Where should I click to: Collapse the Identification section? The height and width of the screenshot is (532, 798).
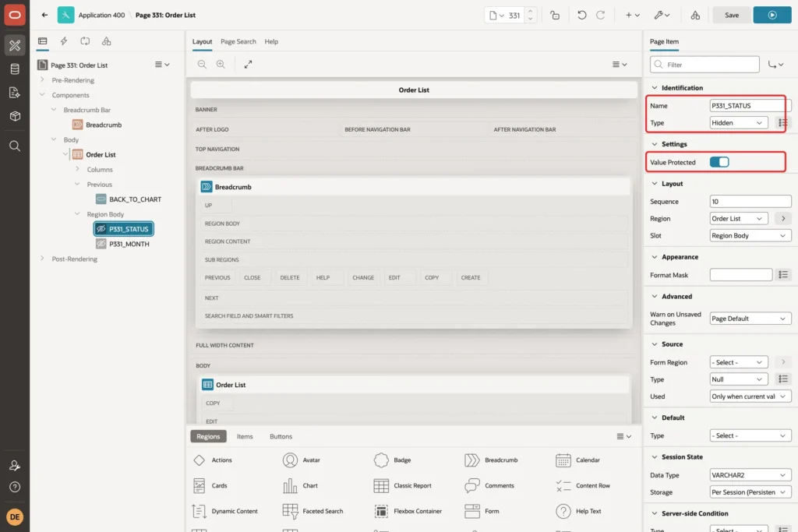tap(655, 87)
